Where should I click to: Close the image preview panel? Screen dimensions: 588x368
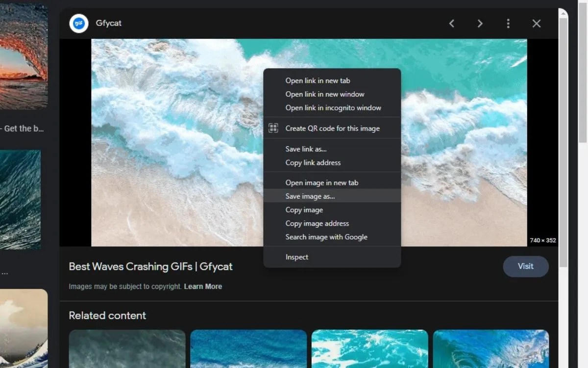coord(536,23)
